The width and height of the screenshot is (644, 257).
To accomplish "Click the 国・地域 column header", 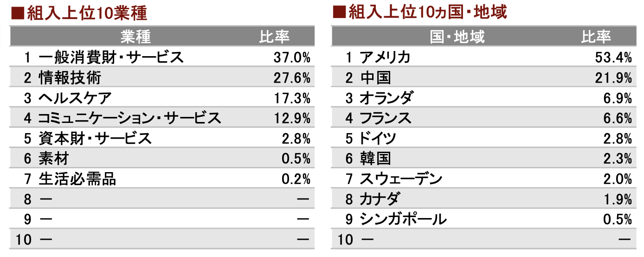I will (x=457, y=37).
